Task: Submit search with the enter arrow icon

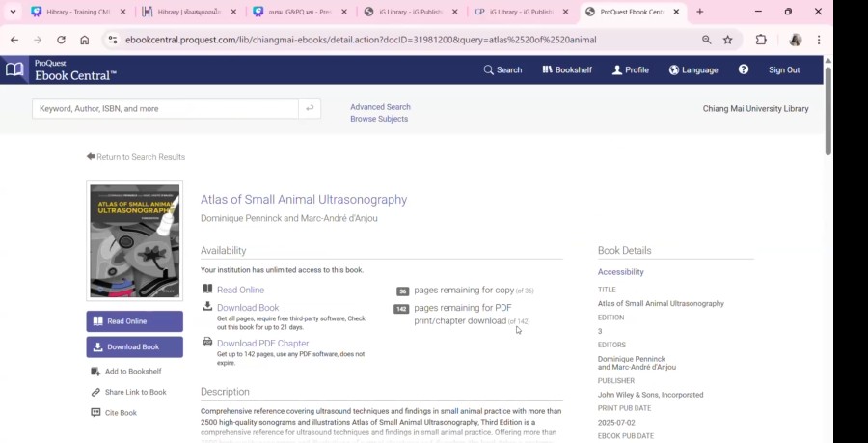Action: pyautogui.click(x=310, y=109)
